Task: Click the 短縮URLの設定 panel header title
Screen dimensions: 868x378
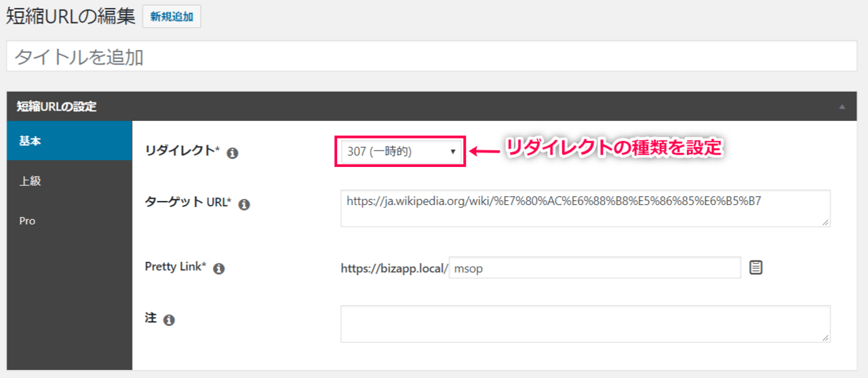Action: tap(58, 107)
